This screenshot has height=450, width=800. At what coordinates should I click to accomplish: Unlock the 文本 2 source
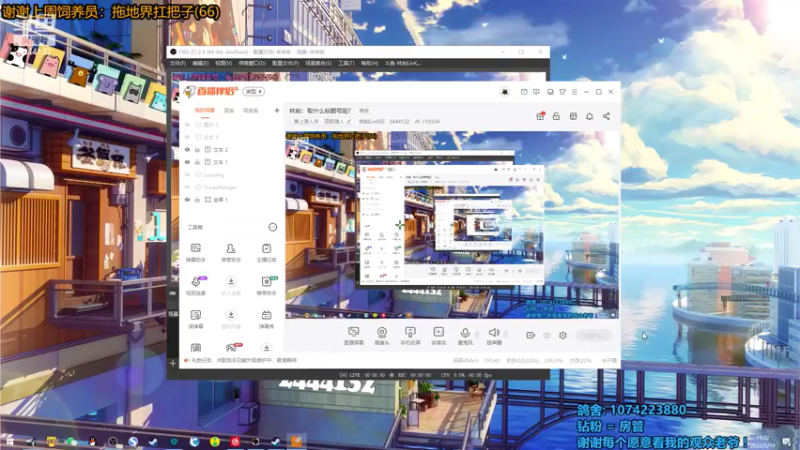197,149
